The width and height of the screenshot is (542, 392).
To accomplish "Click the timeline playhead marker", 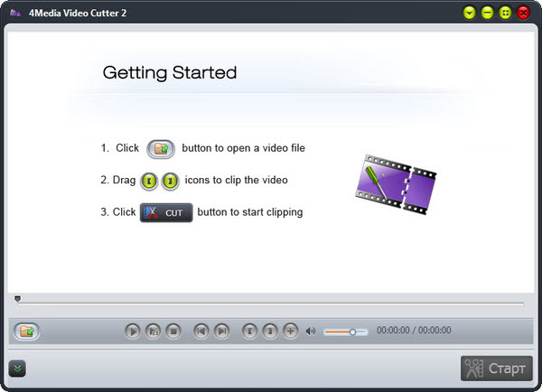I will (17, 298).
